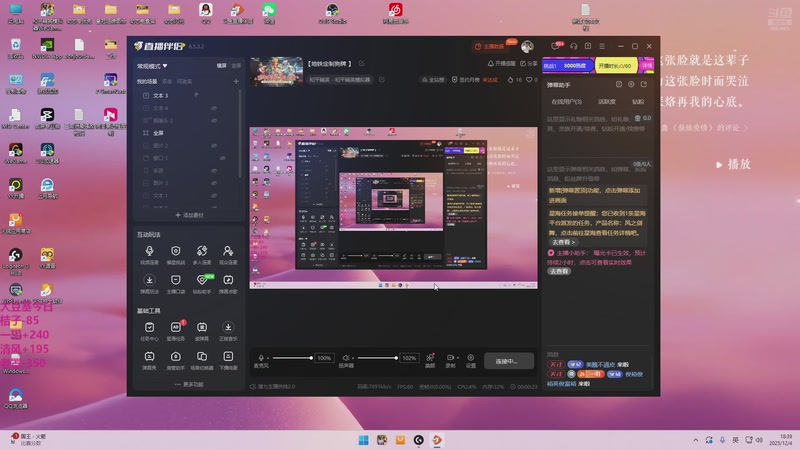Open the 下播鸣谢 end-stream thanks tool

tap(228, 360)
